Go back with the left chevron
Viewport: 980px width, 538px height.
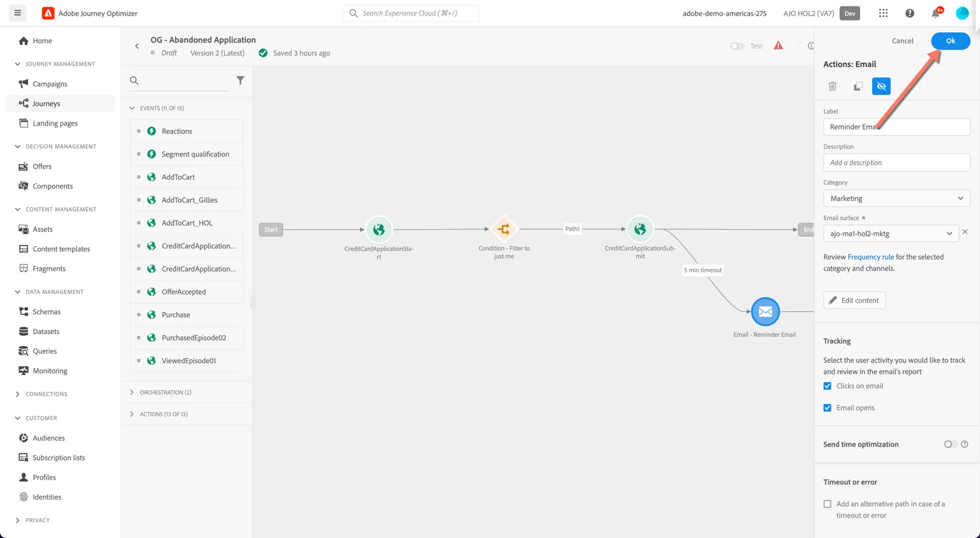[137, 46]
